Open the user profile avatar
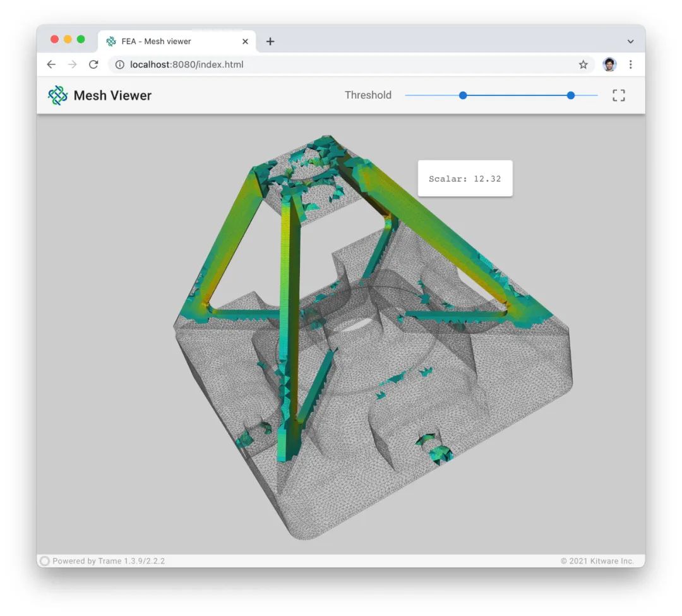Image resolution: width=682 pixels, height=616 pixels. [x=609, y=64]
